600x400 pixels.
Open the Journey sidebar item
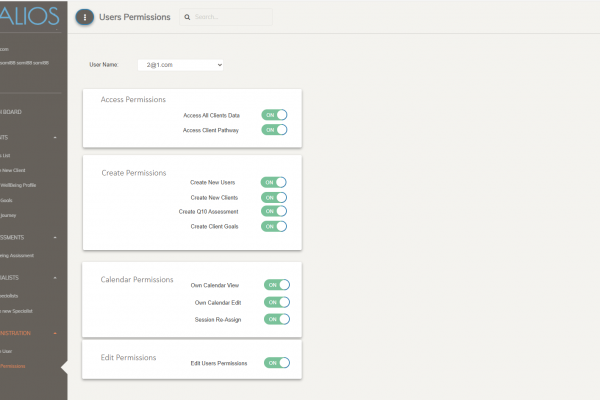pos(8,216)
